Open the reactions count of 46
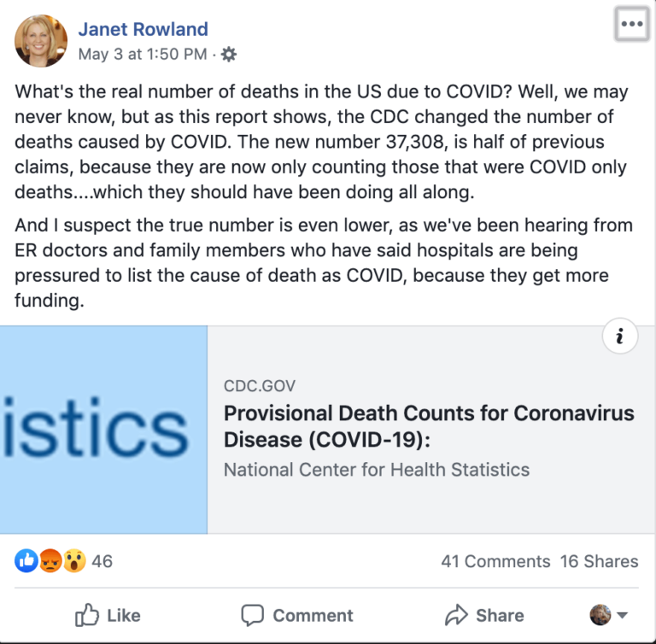Viewport: 656px width, 644px height. coord(102,561)
